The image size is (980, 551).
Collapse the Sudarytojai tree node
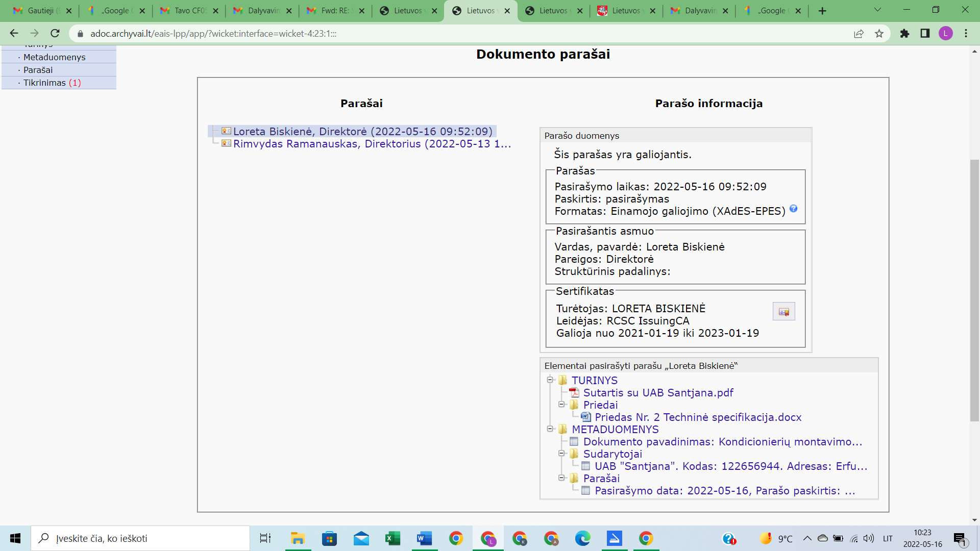click(561, 453)
